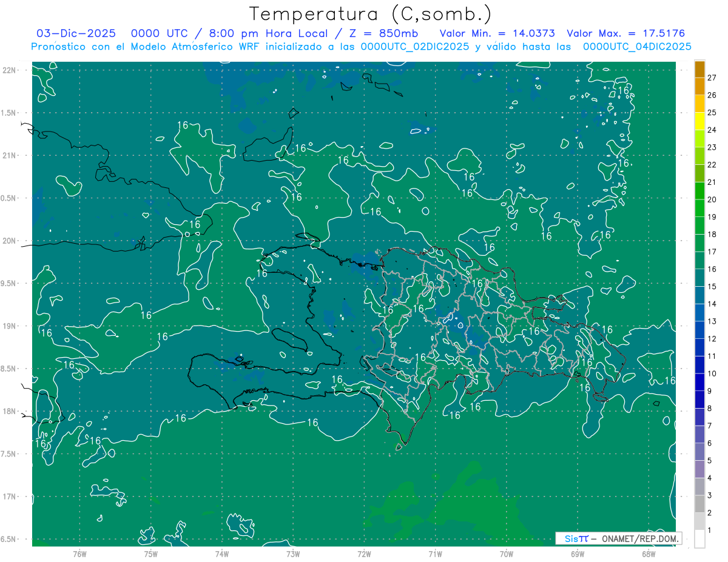Click the yellow swatch between legend values 24 and 25
The height and width of the screenshot is (562, 728).
699,121
